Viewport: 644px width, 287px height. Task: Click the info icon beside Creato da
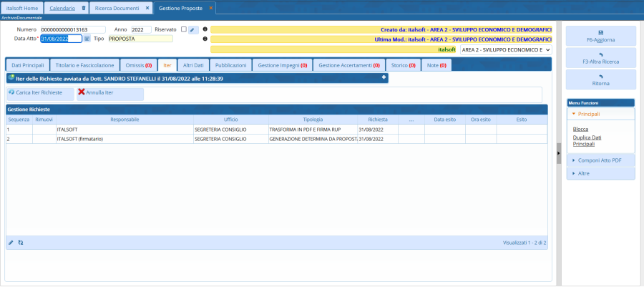(205, 29)
